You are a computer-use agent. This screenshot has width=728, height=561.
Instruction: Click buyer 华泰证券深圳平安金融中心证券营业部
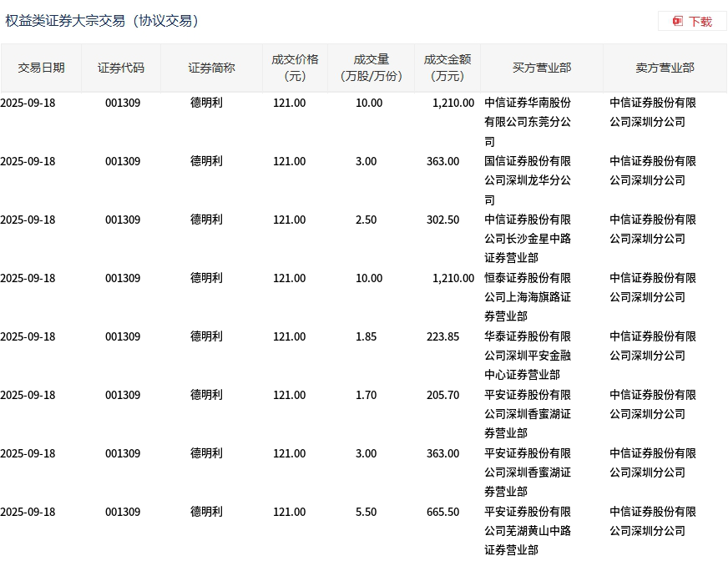click(x=528, y=356)
